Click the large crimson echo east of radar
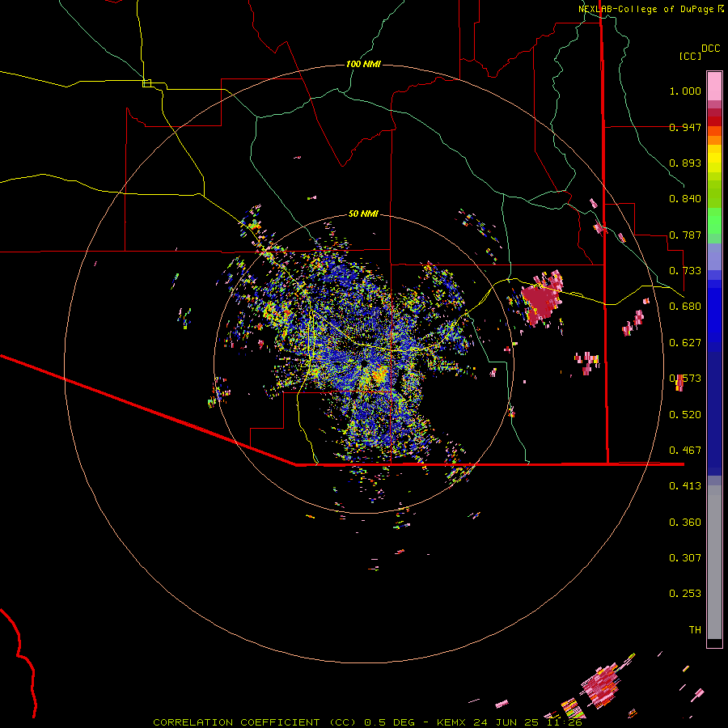This screenshot has width=728, height=728. [540, 301]
